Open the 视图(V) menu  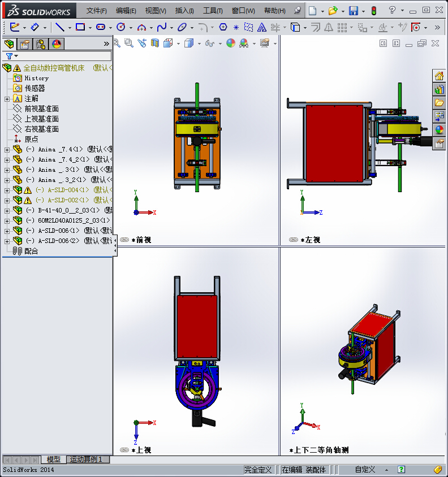click(x=156, y=11)
